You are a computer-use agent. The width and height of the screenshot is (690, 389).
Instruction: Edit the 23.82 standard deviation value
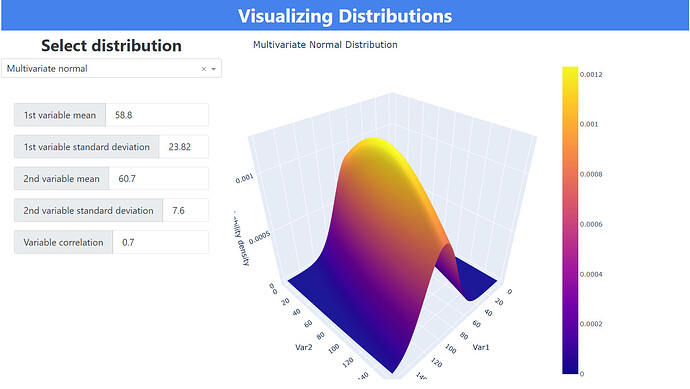tap(184, 147)
